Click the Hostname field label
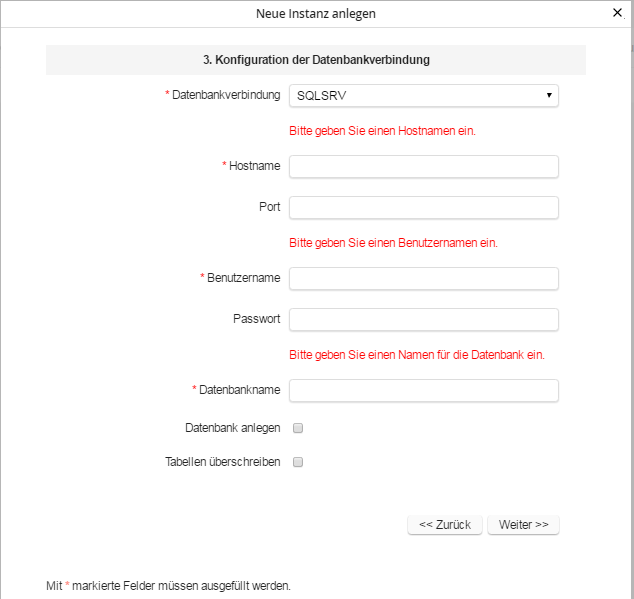This screenshot has height=599, width=634. [x=254, y=166]
